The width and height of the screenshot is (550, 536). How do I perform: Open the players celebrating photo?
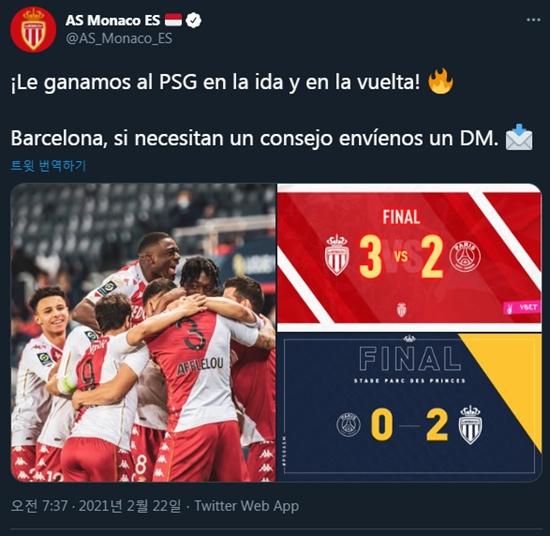tap(143, 332)
